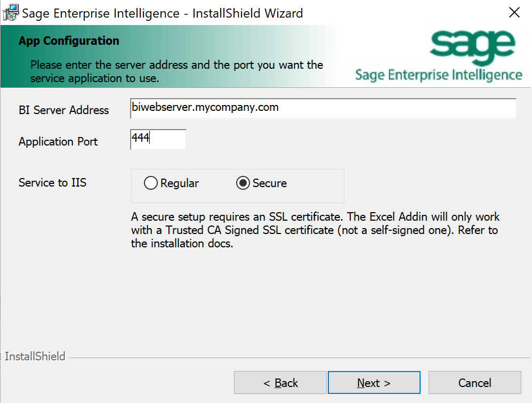Click the App Configuration heading
Viewport: 532px width, 403px height.
tap(69, 41)
